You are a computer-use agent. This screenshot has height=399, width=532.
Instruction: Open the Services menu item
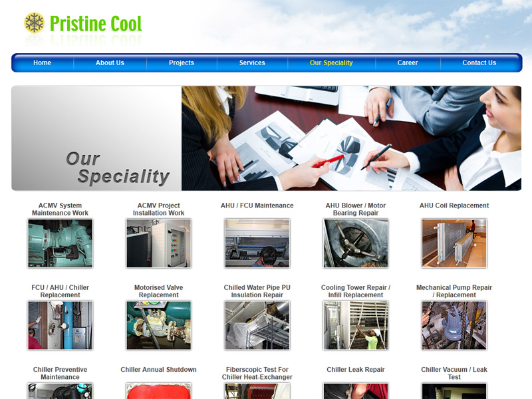tap(252, 63)
